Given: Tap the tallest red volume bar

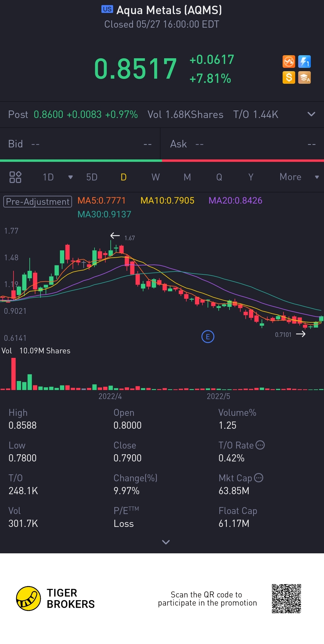Looking at the screenshot, I should click(13, 374).
